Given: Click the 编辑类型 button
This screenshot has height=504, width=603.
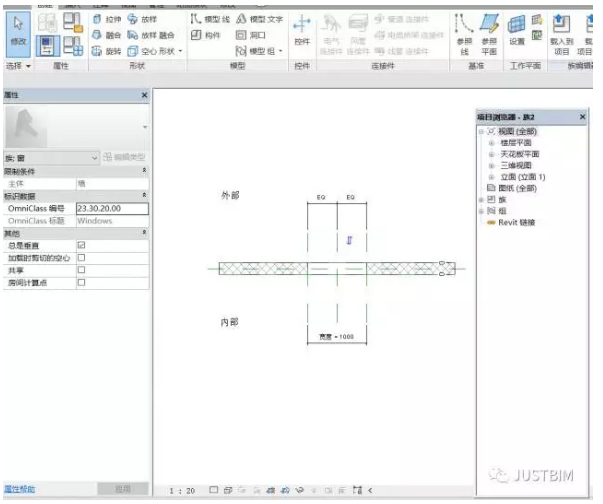Looking at the screenshot, I should pos(124,157).
